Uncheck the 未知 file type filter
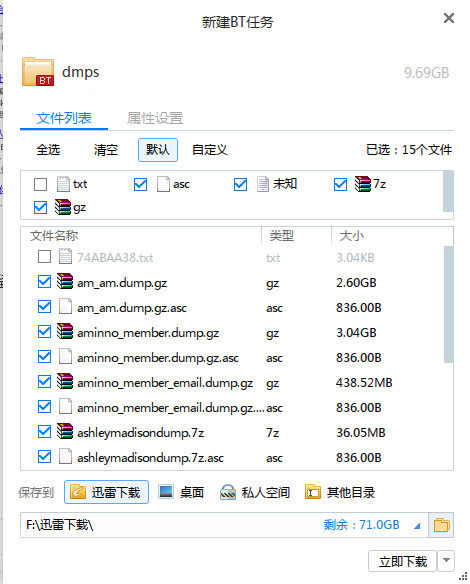The width and height of the screenshot is (470, 584). point(240,184)
